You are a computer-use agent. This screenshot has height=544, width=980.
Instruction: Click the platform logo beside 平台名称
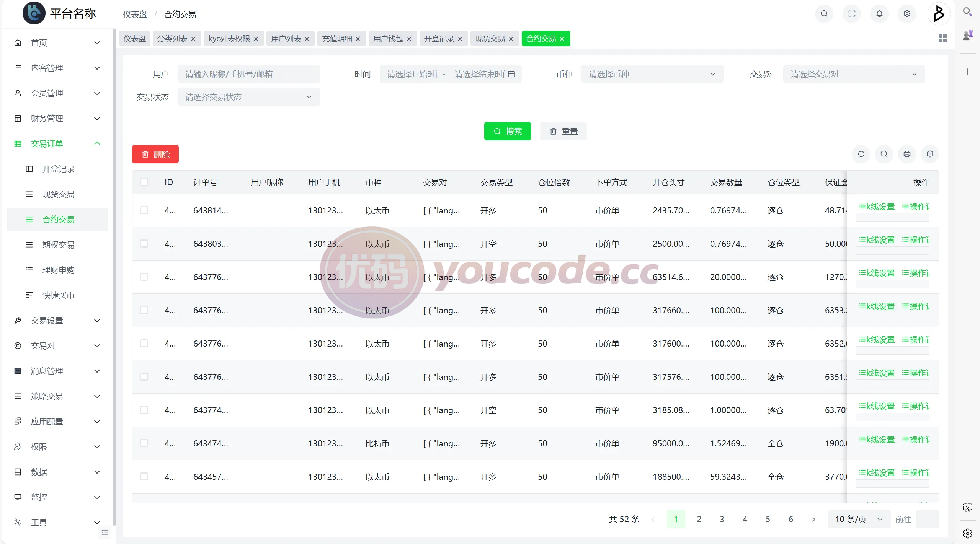click(x=34, y=13)
